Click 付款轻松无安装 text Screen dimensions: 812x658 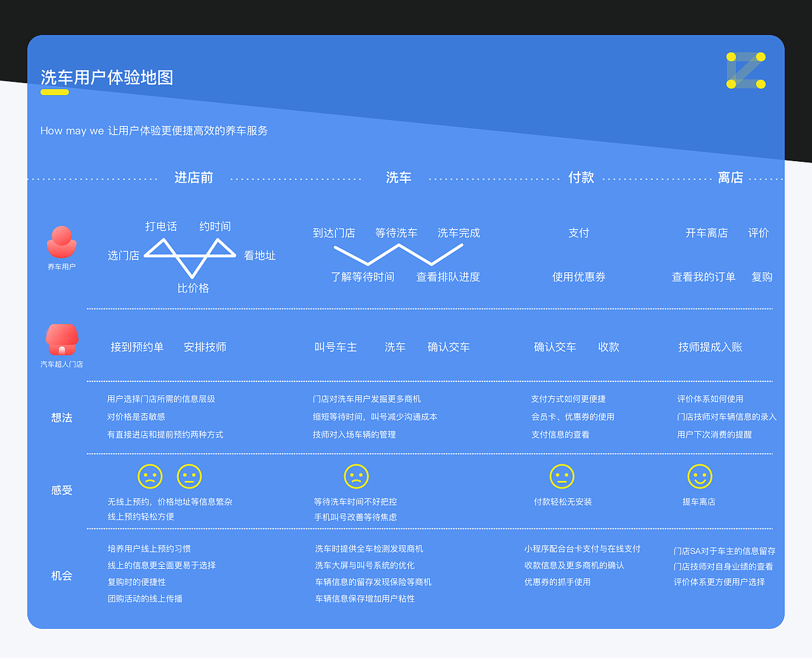pyautogui.click(x=563, y=502)
